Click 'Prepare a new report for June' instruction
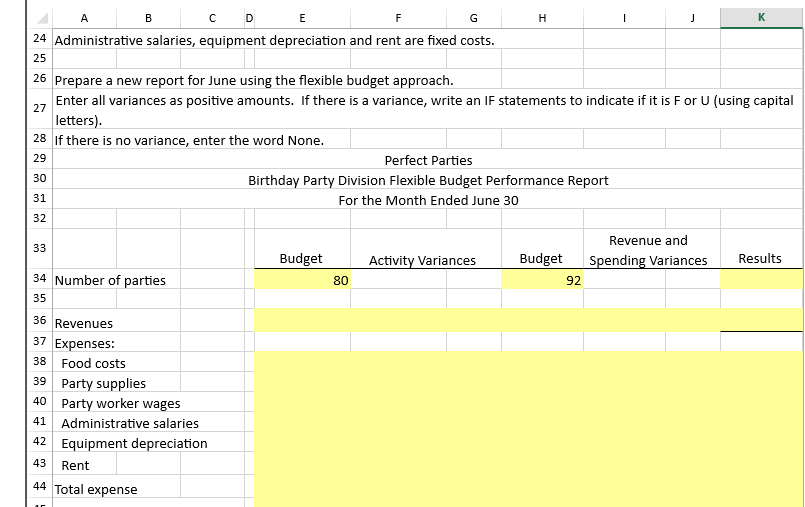The width and height of the screenshot is (805, 507). coord(254,81)
